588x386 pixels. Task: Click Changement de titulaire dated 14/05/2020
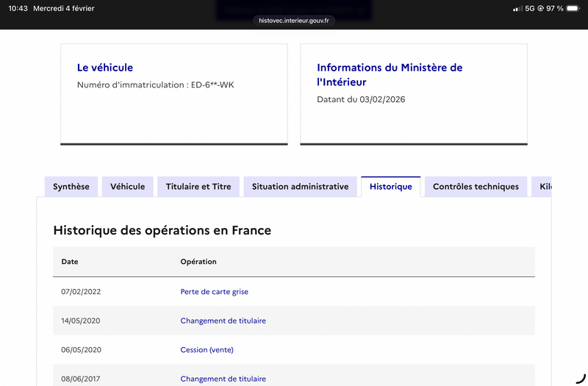click(x=223, y=321)
